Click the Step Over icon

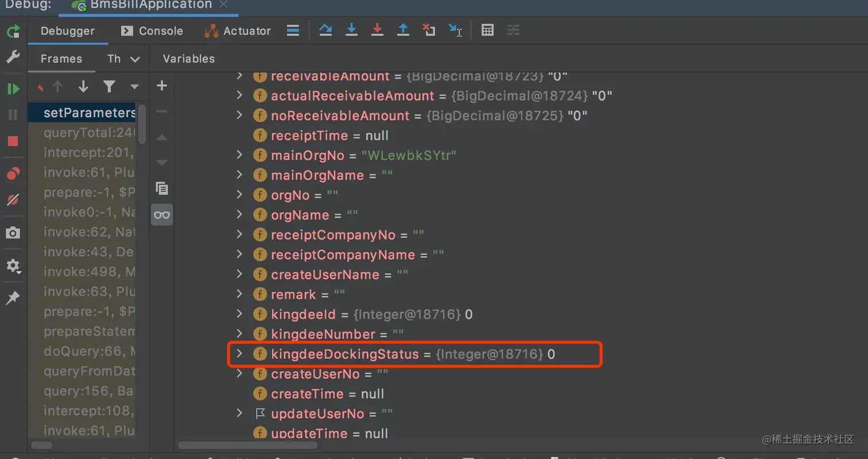325,30
